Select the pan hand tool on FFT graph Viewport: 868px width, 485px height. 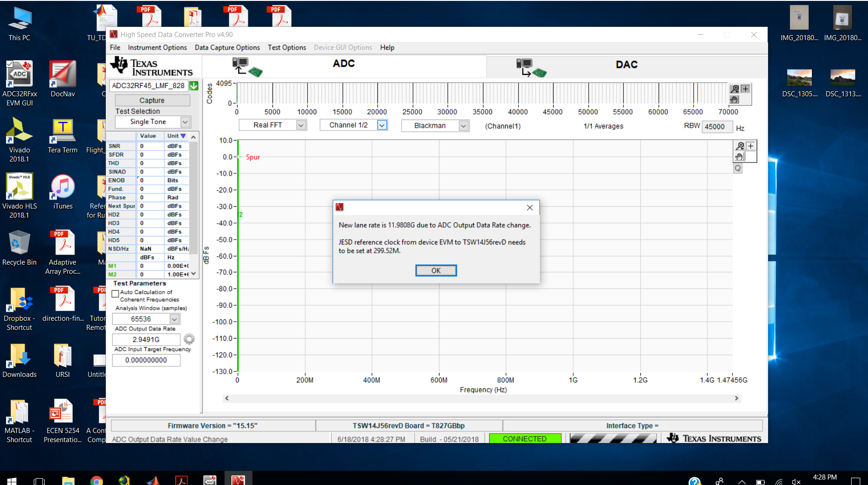740,156
